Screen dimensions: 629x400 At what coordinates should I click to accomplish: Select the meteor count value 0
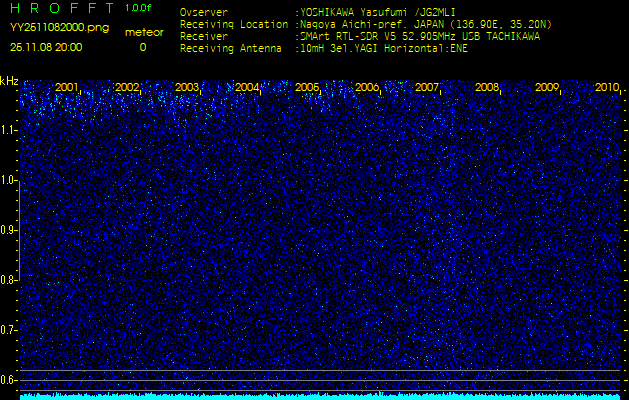pos(142,47)
